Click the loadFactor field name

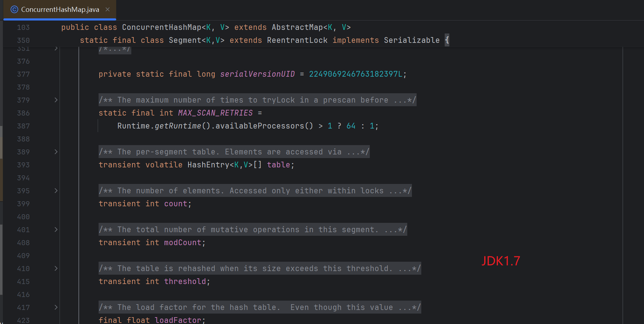click(178, 320)
